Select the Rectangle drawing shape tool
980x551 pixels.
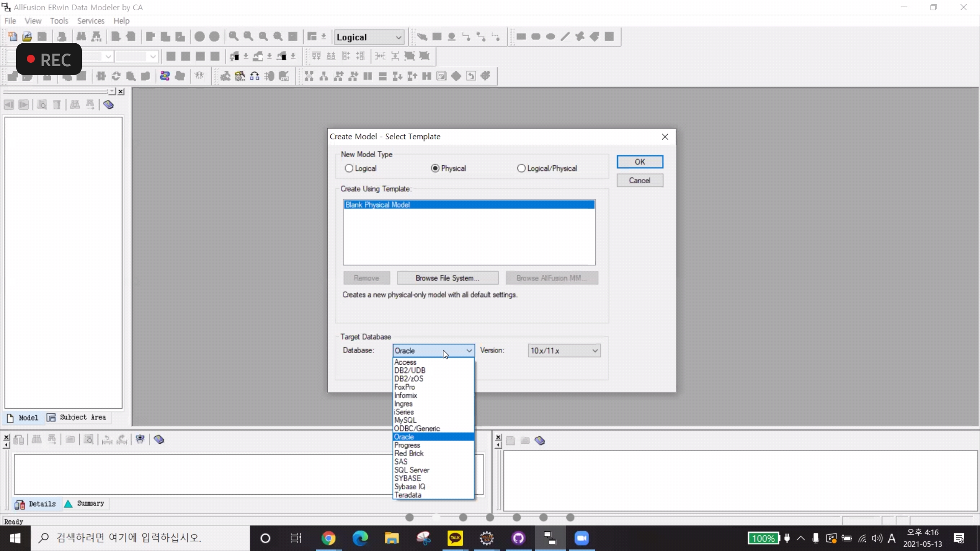pos(521,37)
